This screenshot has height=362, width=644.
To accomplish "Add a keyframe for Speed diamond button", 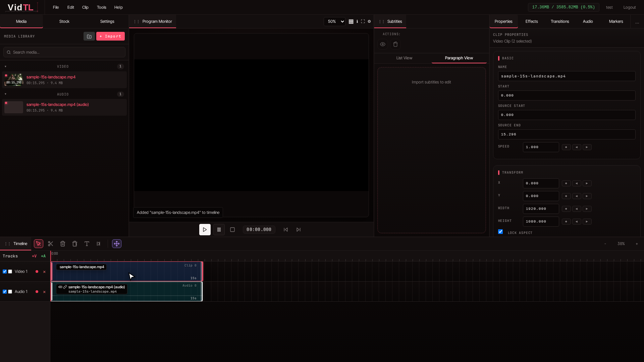I will coord(566,147).
